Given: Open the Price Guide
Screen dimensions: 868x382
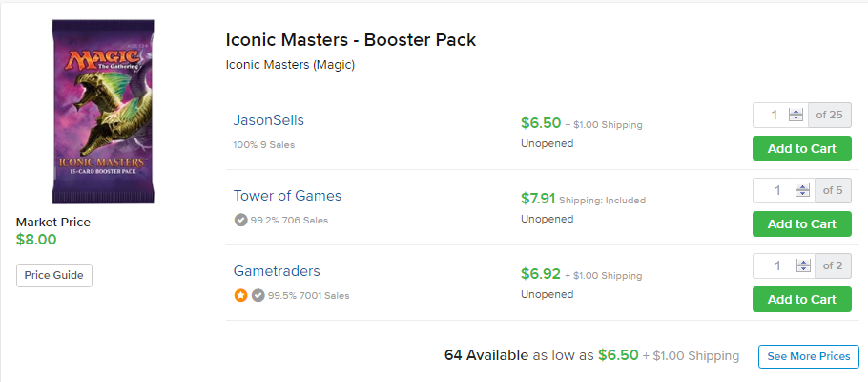Looking at the screenshot, I should [x=54, y=276].
